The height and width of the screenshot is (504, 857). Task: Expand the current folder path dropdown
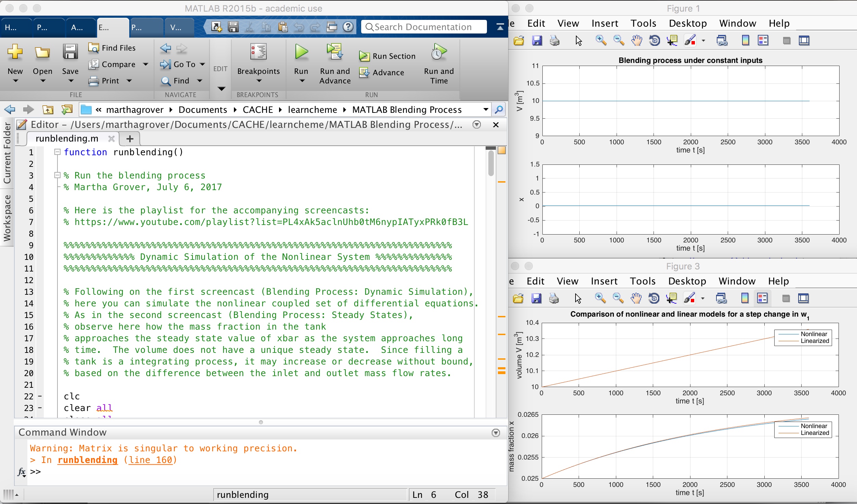point(486,110)
